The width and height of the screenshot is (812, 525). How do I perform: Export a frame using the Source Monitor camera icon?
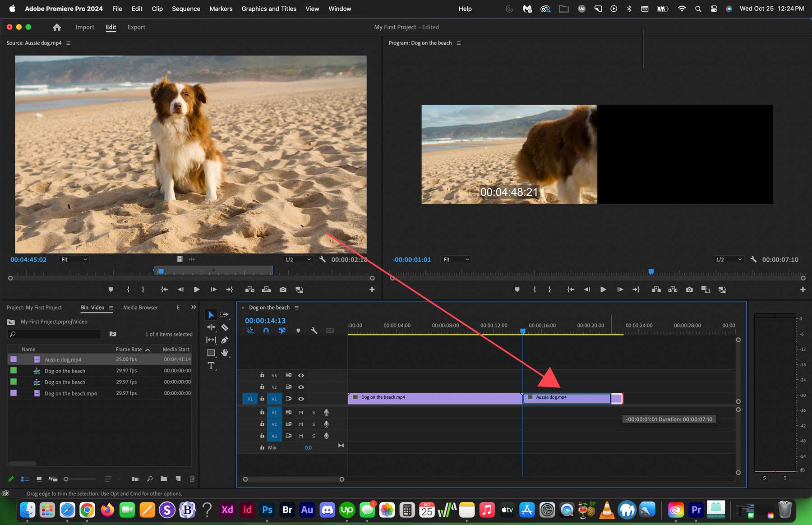pos(282,289)
